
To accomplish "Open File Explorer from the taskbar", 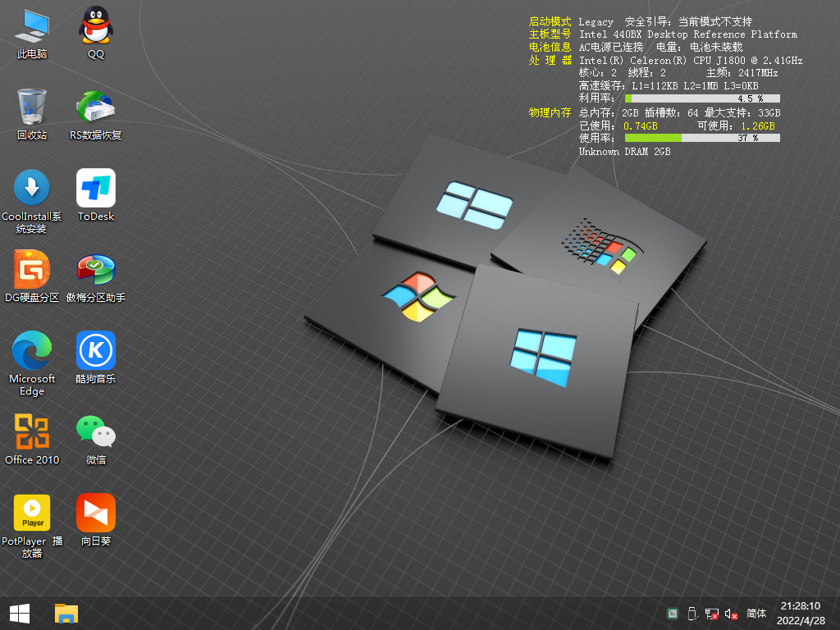I will pos(66,614).
